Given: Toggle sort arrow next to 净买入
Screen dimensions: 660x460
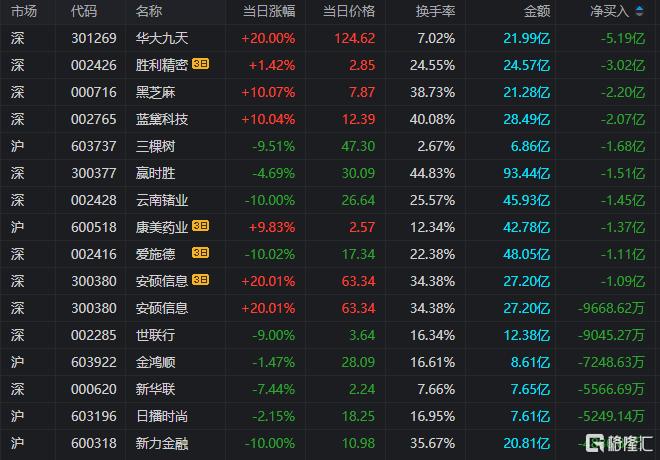Looking at the screenshot, I should point(639,11).
